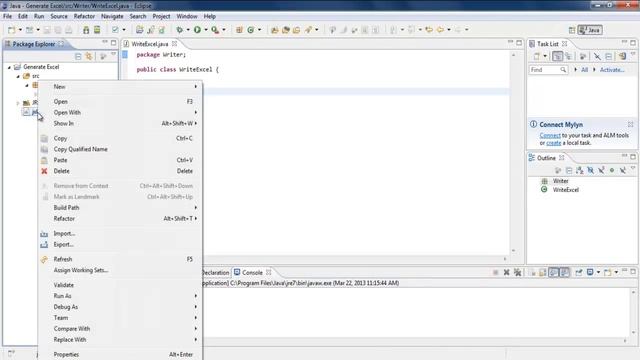This screenshot has width=640, height=360.
Task: Click the Open Perspective icon
Action: pyautogui.click(x=572, y=30)
